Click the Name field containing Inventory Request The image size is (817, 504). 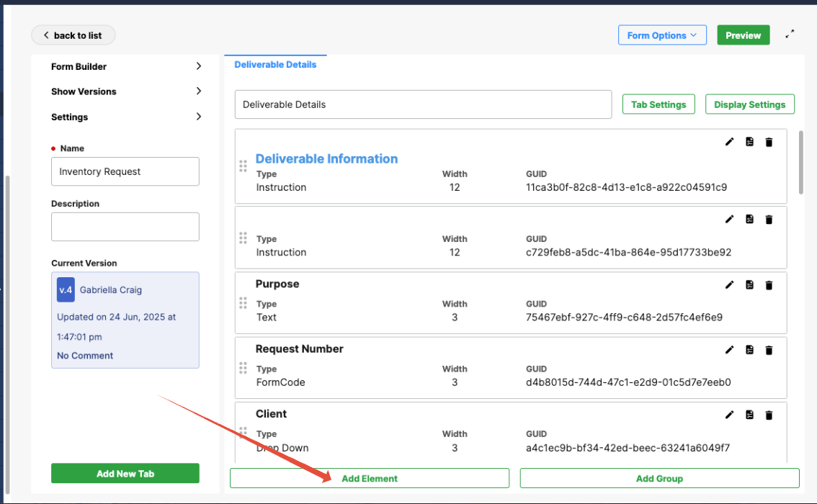click(x=125, y=171)
